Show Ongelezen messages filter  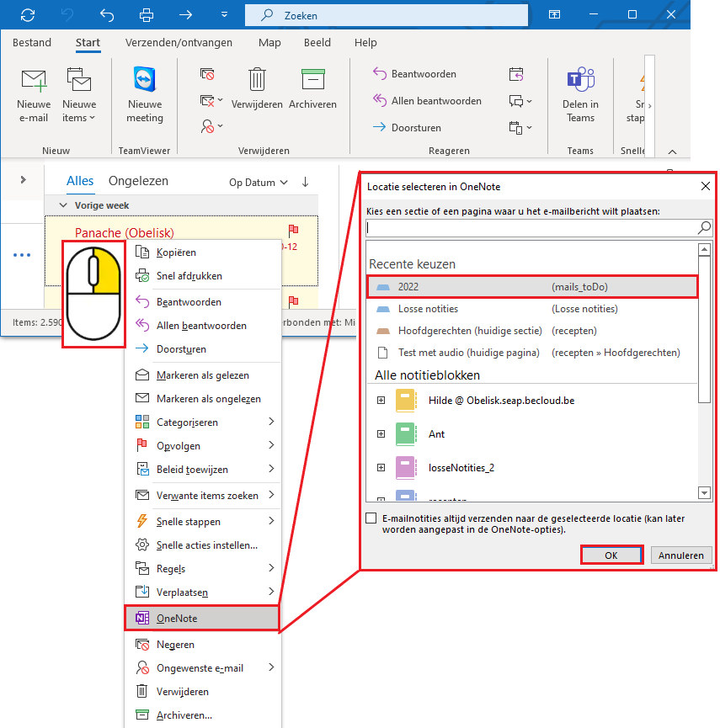[138, 181]
